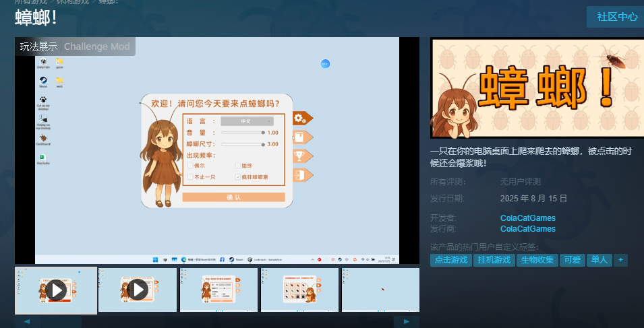This screenshot has height=328, width=644.
Task: Click the Cockroach! desktop shortcut icon
Action: [43, 140]
